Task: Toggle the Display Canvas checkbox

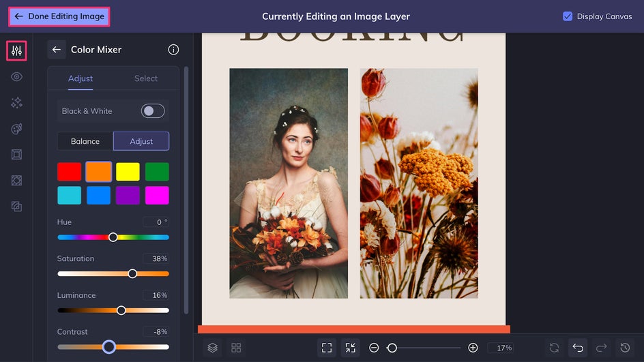Action: tap(567, 16)
